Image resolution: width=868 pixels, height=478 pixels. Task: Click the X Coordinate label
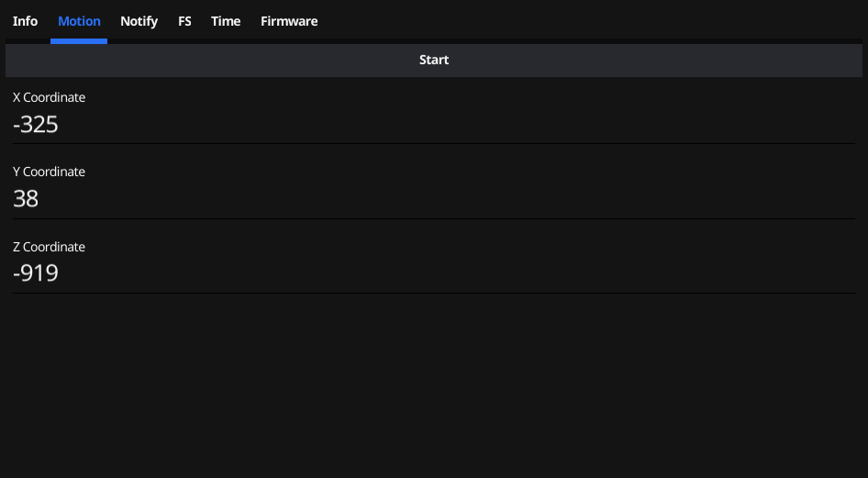pos(50,97)
